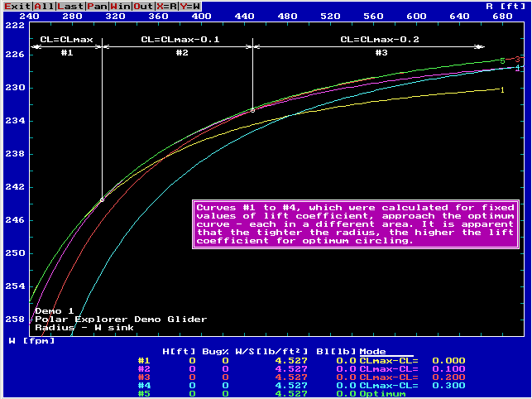This screenshot has width=532, height=399.
Task: Click the intersection marker under CL=CLmax-0.1
Action: point(252,109)
